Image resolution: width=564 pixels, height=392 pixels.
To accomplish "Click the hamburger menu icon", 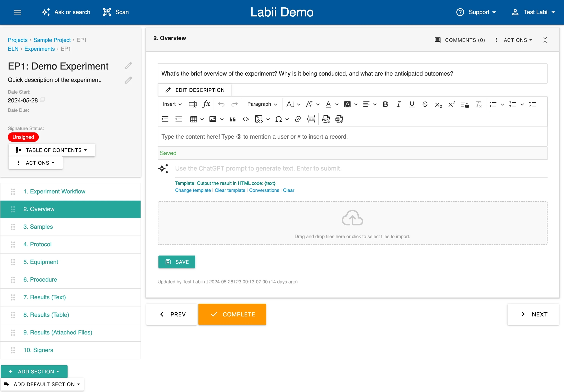I will (x=18, y=12).
